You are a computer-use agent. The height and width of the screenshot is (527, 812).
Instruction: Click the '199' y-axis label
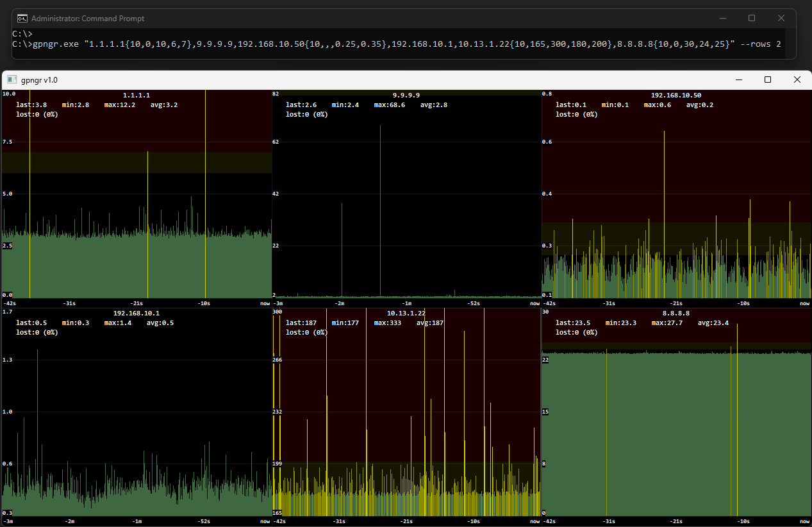coord(278,463)
